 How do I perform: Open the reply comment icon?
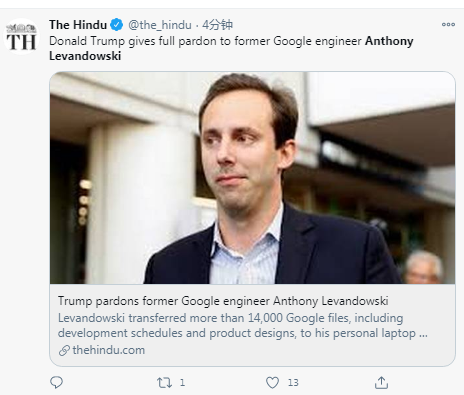[56, 382]
